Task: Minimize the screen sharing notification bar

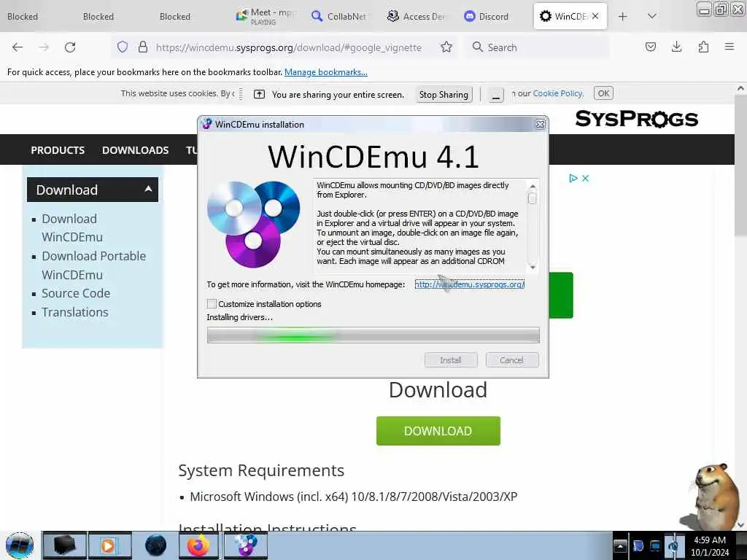Action: coord(496,95)
